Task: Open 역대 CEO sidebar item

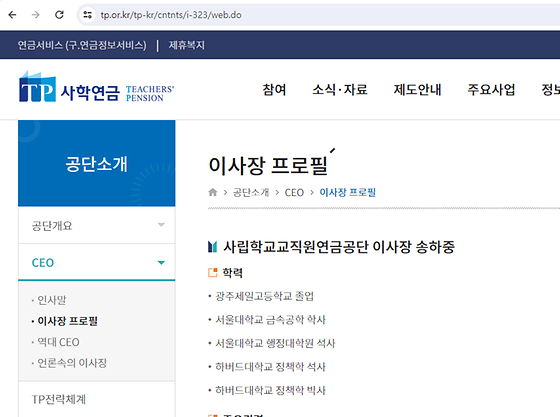Action: (x=58, y=342)
